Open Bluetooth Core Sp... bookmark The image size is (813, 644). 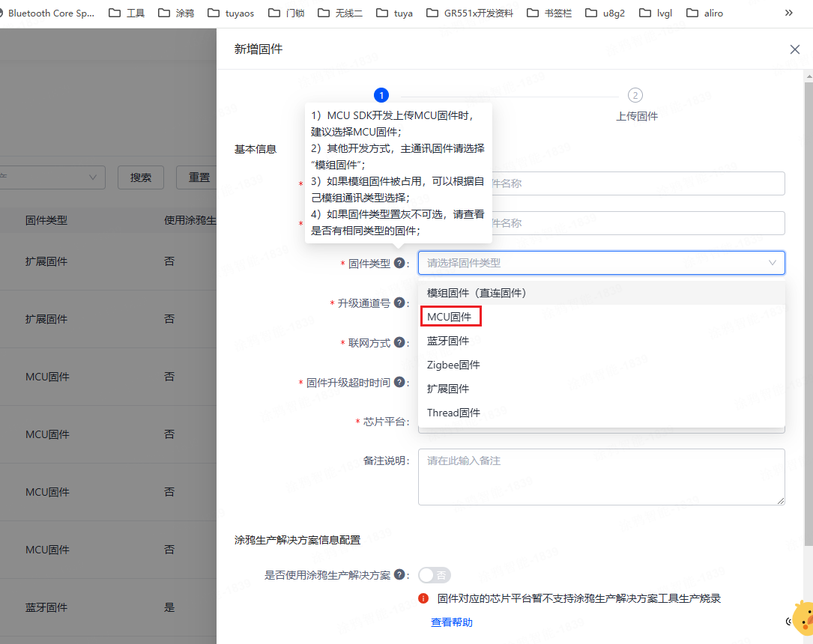click(x=48, y=13)
